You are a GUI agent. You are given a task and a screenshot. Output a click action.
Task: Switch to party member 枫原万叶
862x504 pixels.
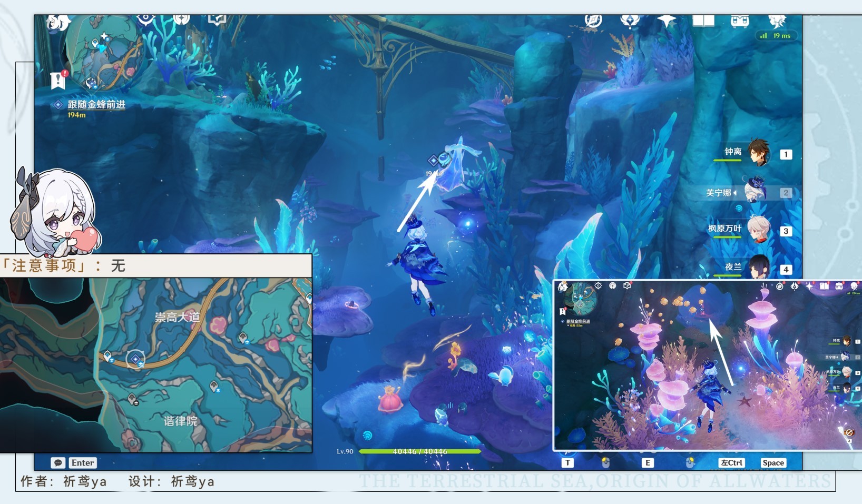tap(759, 230)
